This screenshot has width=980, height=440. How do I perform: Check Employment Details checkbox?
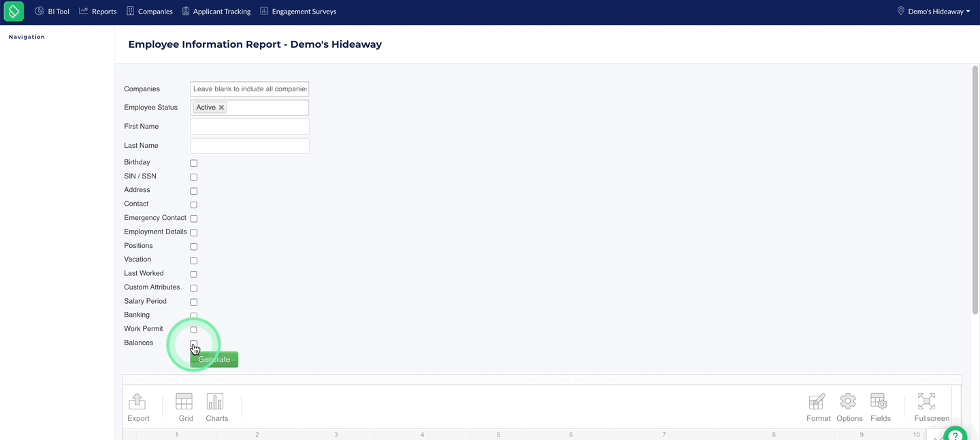[194, 233]
